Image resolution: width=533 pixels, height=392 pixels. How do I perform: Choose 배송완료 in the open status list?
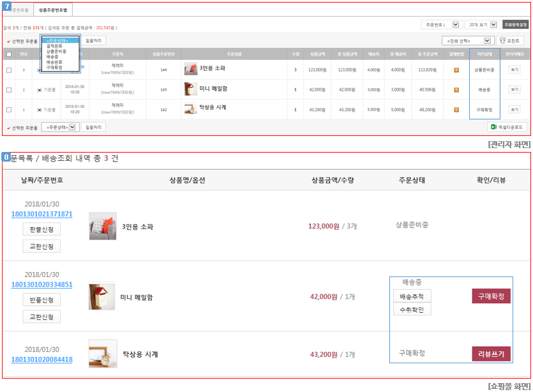(54, 62)
